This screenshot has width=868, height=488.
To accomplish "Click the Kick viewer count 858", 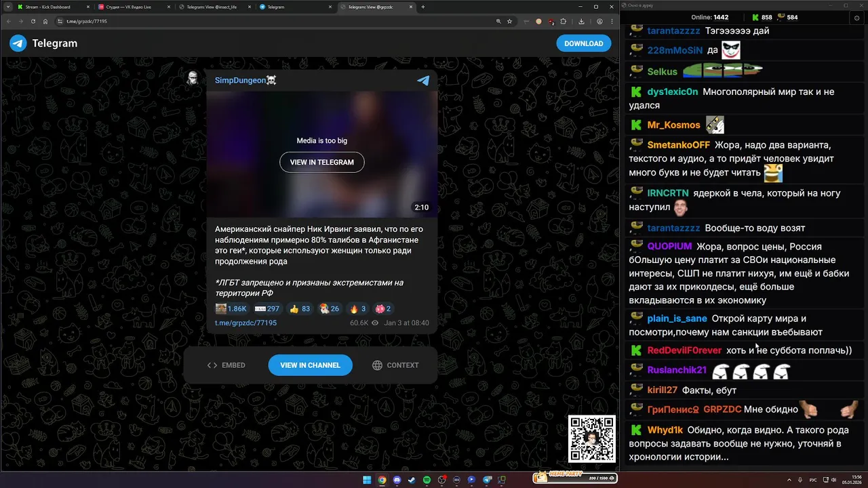I will pyautogui.click(x=762, y=18).
